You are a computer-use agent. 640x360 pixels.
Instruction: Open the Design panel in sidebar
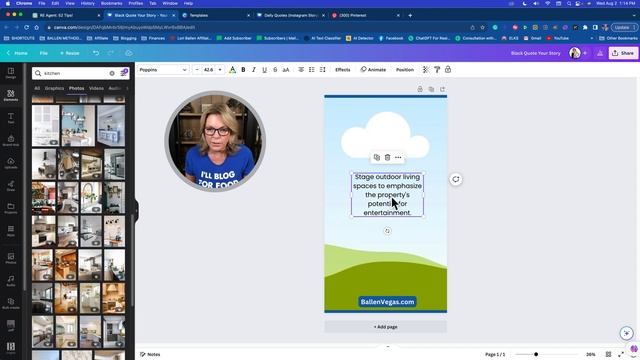pos(11,73)
